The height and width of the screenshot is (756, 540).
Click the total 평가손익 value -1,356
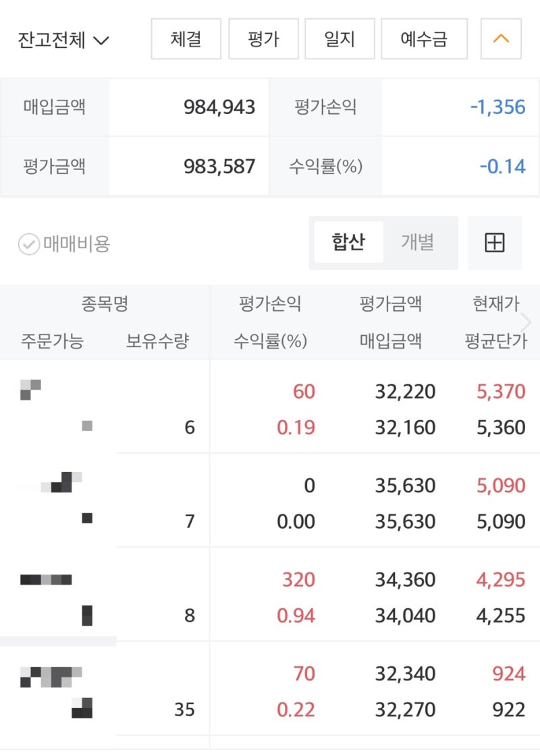(498, 107)
